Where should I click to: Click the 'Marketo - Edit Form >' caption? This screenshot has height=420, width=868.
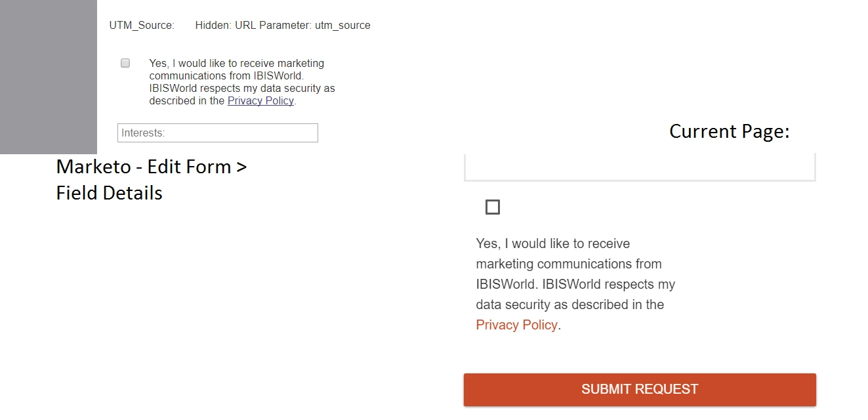(152, 167)
